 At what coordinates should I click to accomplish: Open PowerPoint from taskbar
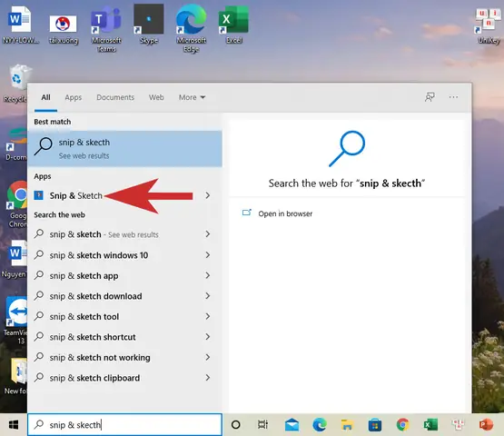[x=486, y=425]
